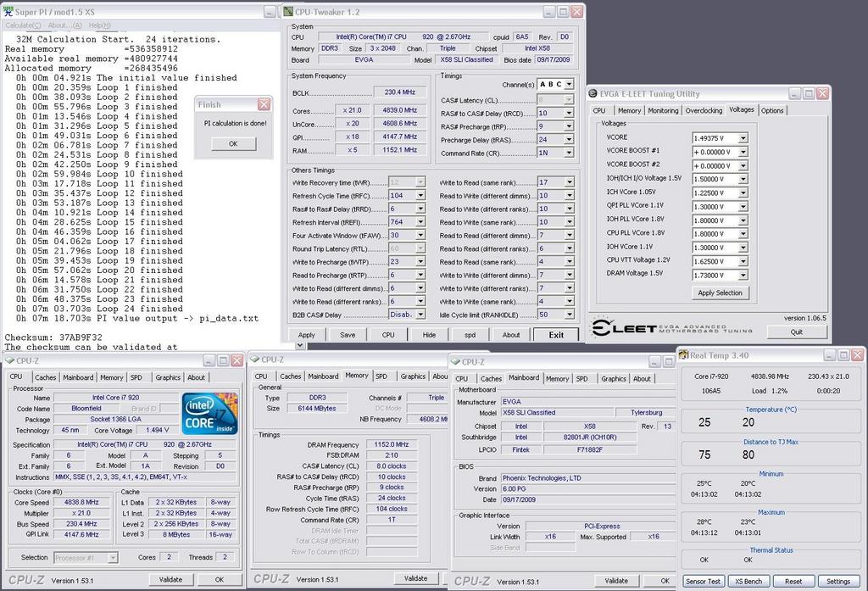Open Graphics tab in CPU-Z window showing Processor info

coord(168,377)
